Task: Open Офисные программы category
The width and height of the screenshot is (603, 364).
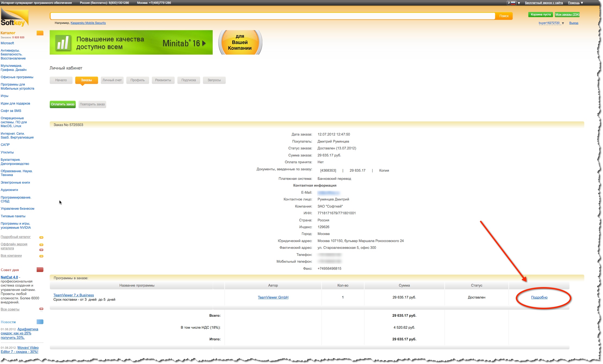Action: 17,77
